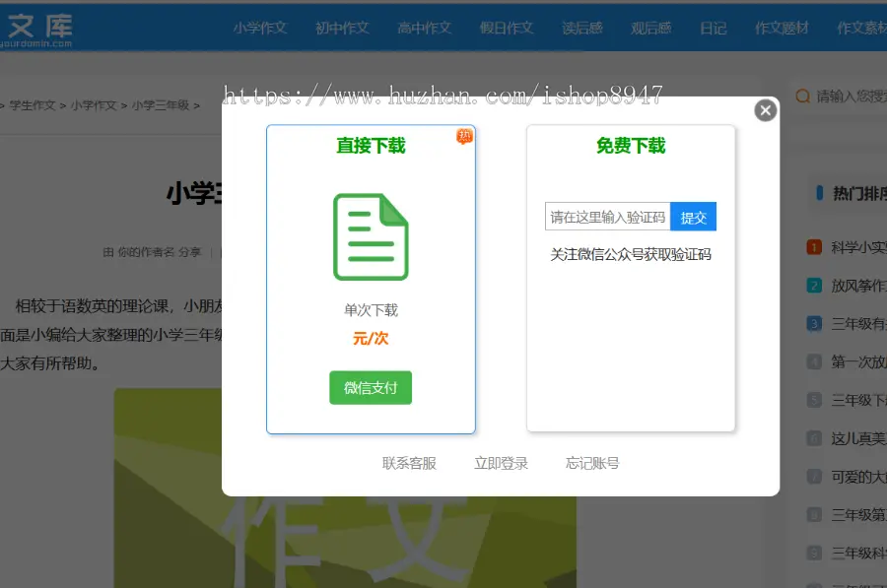Click rank badge number 2 in 热门排行
887x588 pixels.
814,286
